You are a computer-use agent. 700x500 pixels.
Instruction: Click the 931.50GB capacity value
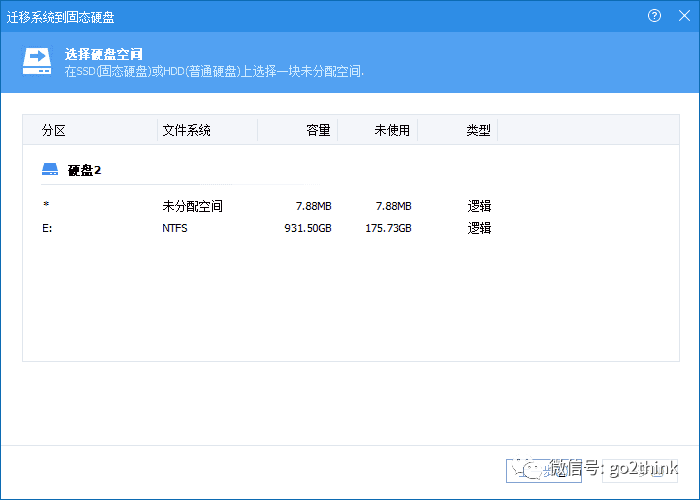click(308, 228)
